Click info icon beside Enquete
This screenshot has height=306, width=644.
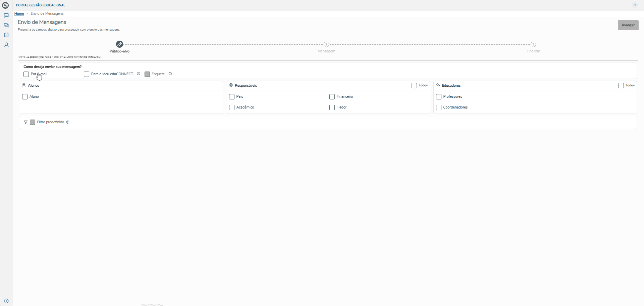[170, 74]
